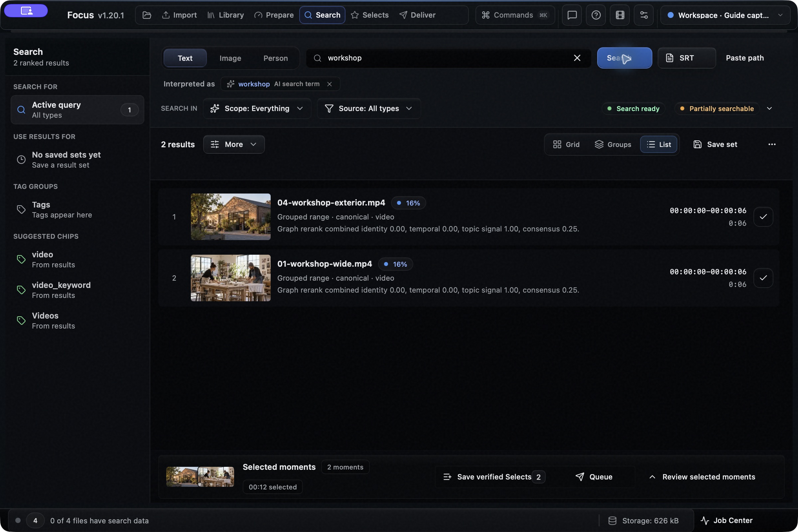Click the SRT button
This screenshot has height=532, width=798.
tap(687, 58)
